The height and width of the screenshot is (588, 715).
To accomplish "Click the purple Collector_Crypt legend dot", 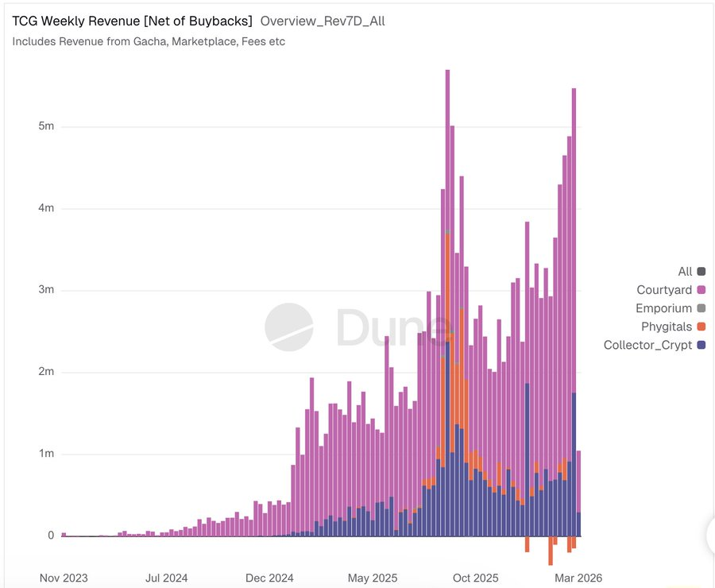I will point(701,345).
